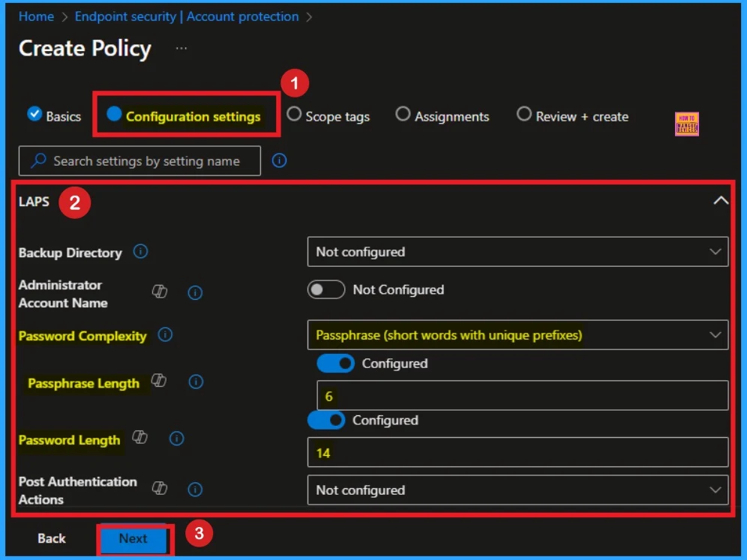Show info tooltip for Passphrase Length

pos(196,382)
